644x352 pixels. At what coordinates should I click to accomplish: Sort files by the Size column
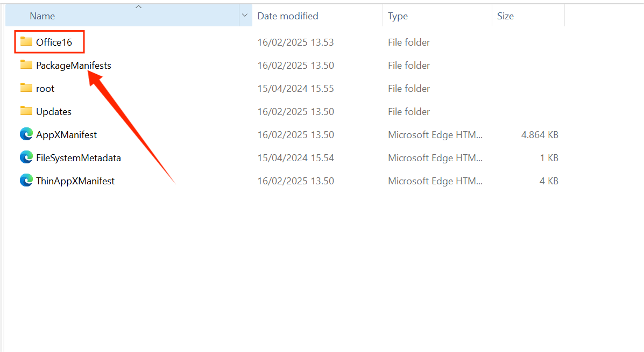tap(505, 16)
